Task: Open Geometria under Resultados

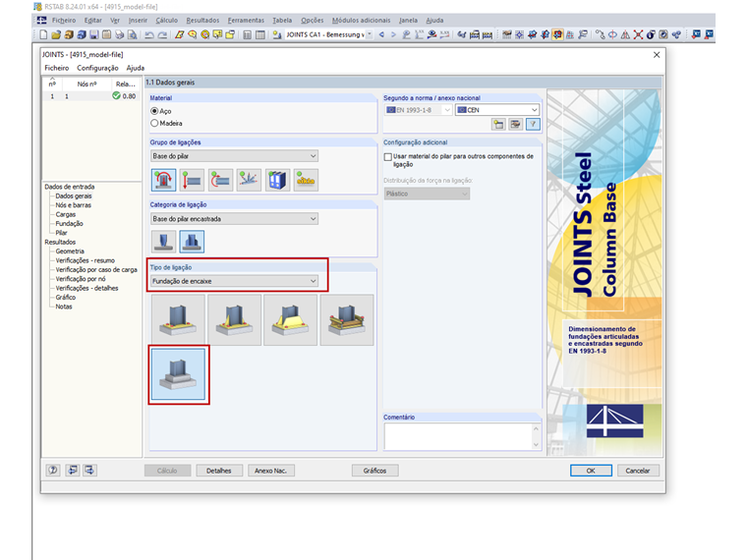Action: click(x=70, y=251)
